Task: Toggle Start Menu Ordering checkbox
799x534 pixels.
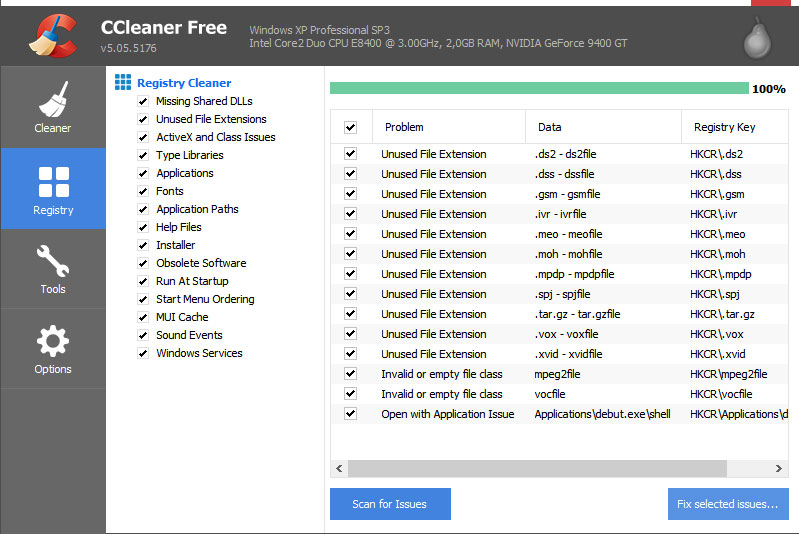Action: click(143, 300)
